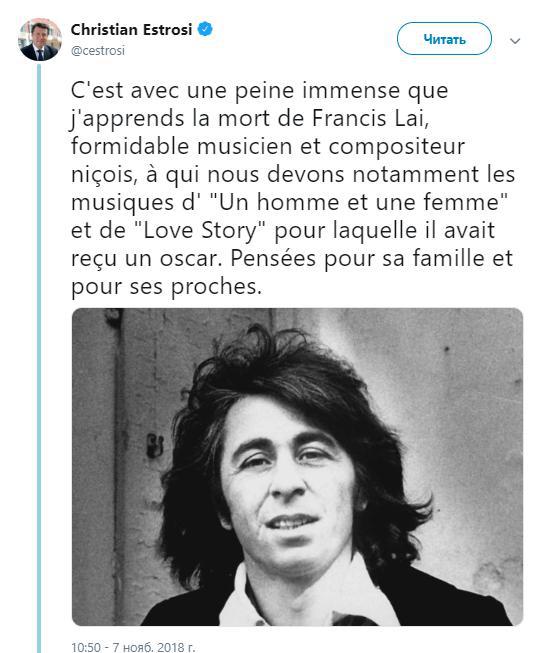The height and width of the screenshot is (653, 535).
Task: Click the 10:50 time below the photo
Action: [x=86, y=647]
